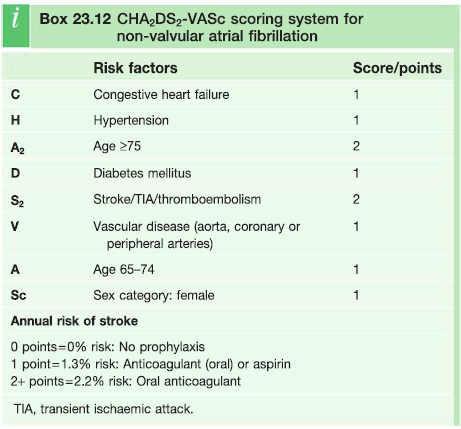461x429 pixels.
Task: Click the 'Hypertension' risk factor
Action: click(x=131, y=121)
